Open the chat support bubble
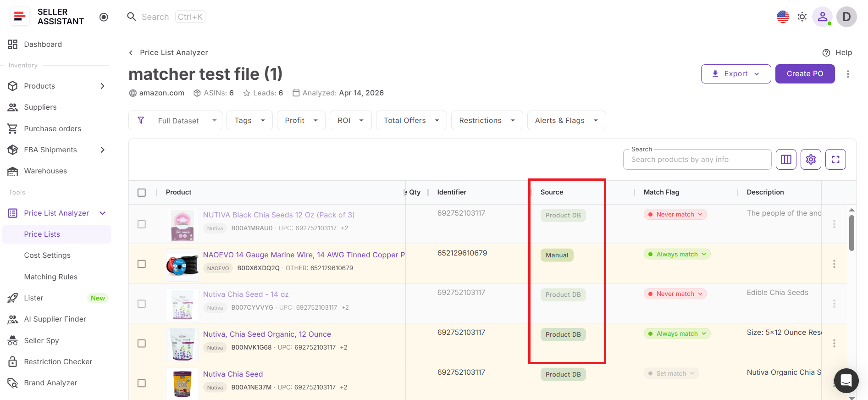 (846, 381)
